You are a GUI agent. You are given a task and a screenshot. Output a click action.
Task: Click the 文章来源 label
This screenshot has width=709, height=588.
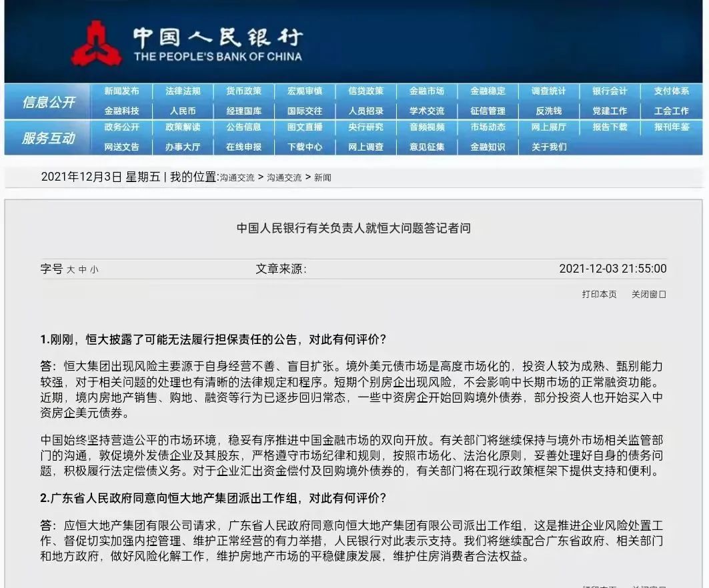tap(281, 269)
